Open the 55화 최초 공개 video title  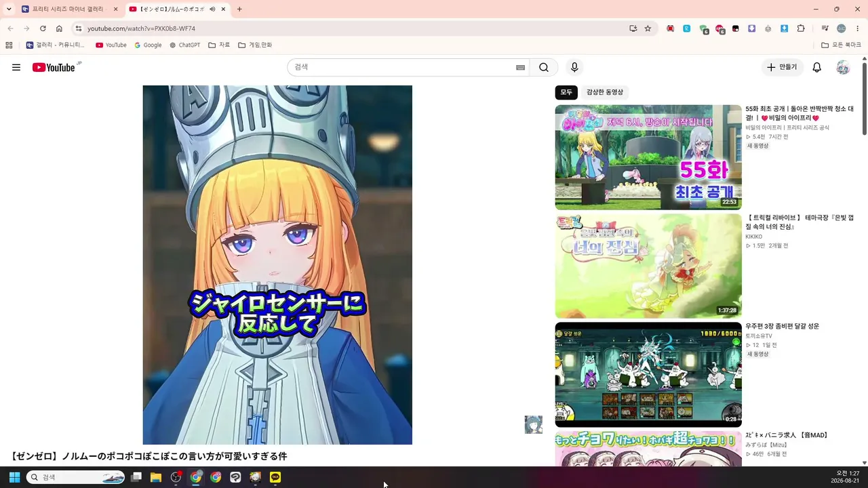point(800,113)
